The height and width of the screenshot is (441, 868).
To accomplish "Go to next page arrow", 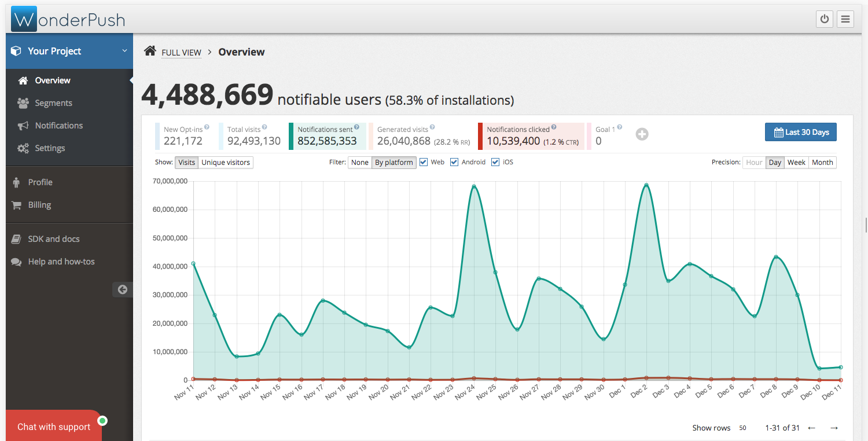I will coord(834,428).
